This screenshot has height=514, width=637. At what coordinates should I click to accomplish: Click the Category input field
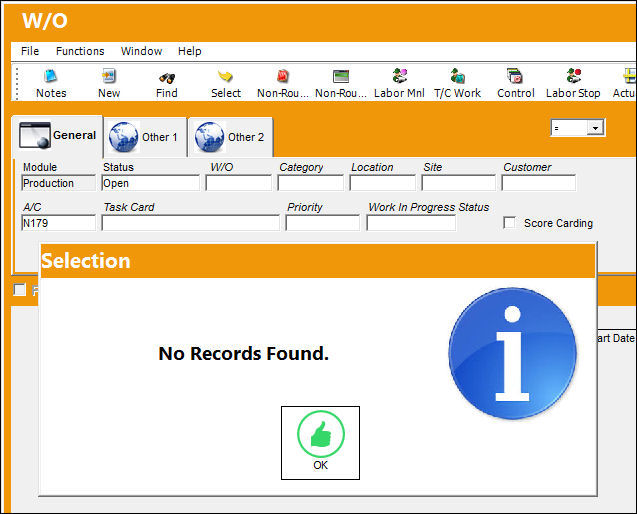click(310, 183)
